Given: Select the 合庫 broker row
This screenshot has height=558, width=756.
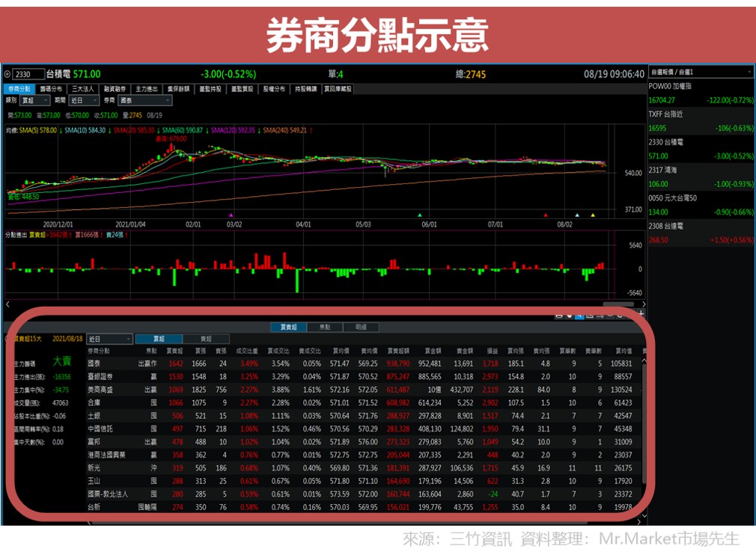Looking at the screenshot, I should pyautogui.click(x=365, y=402).
